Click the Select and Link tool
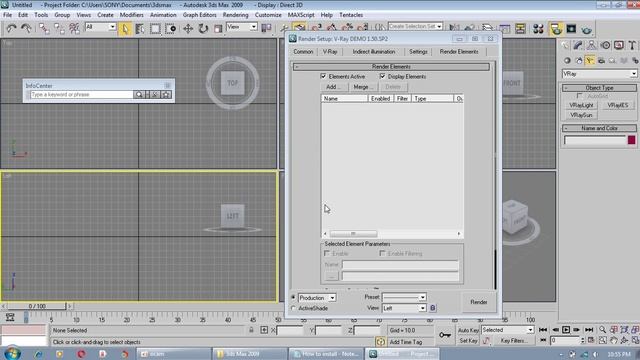This screenshot has height=360, width=640. [44, 29]
